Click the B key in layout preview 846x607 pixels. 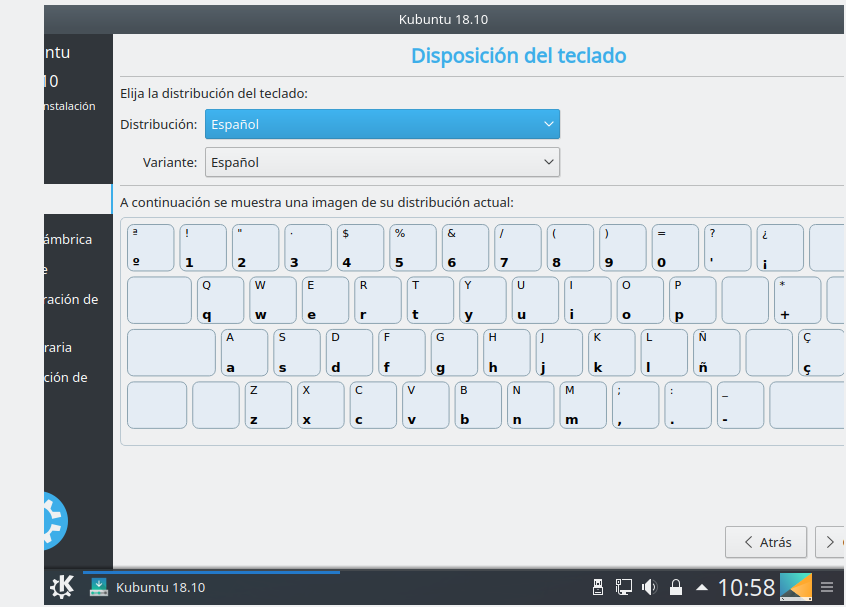[478, 405]
